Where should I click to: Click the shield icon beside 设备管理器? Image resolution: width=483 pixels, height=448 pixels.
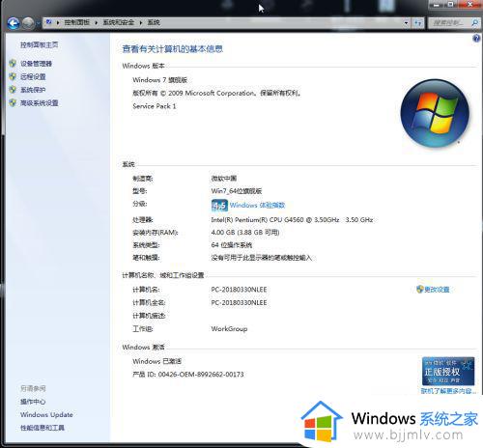13,63
